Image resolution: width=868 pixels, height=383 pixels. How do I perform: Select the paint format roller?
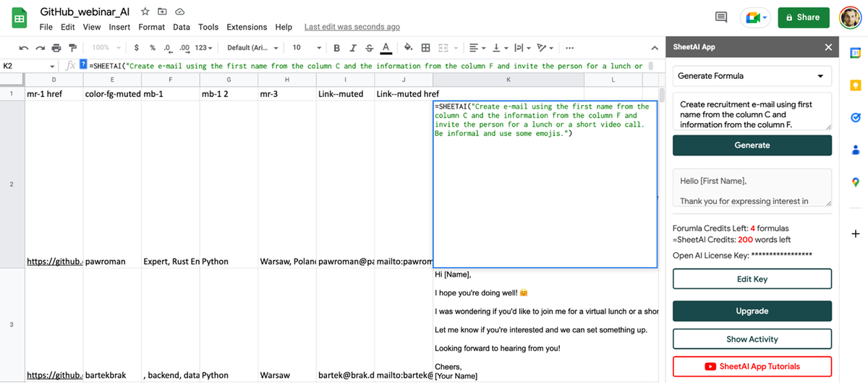(x=72, y=48)
